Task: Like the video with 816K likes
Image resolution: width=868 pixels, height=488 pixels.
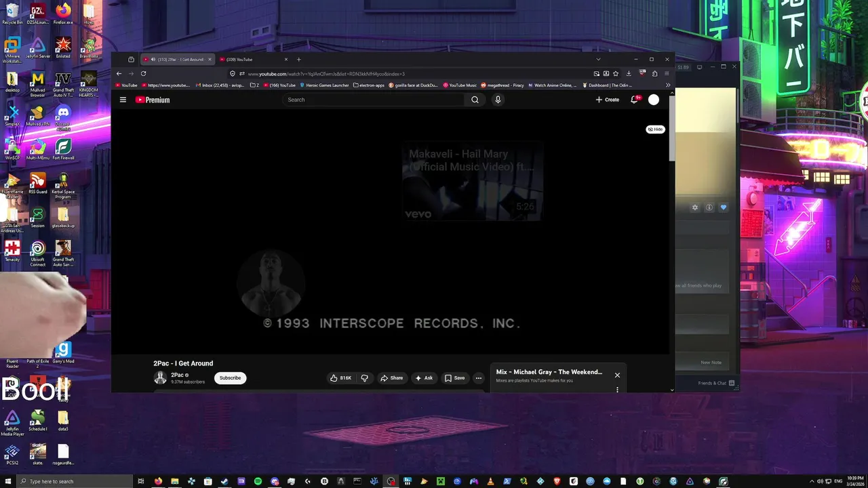Action: pyautogui.click(x=341, y=378)
